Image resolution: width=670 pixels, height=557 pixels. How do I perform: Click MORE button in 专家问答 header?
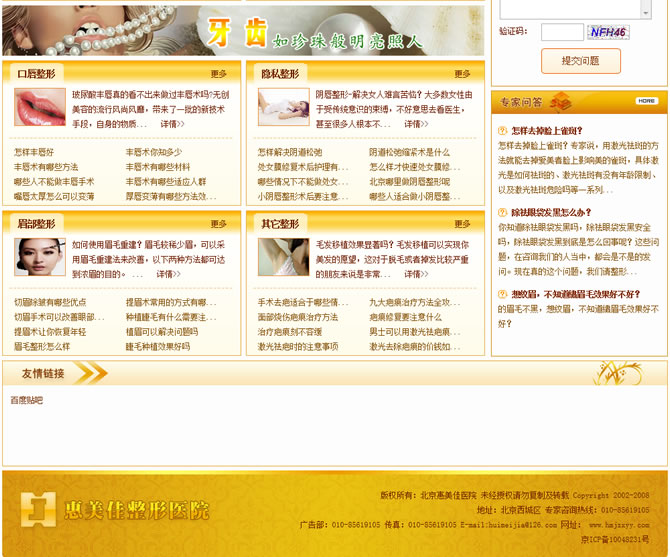click(646, 101)
